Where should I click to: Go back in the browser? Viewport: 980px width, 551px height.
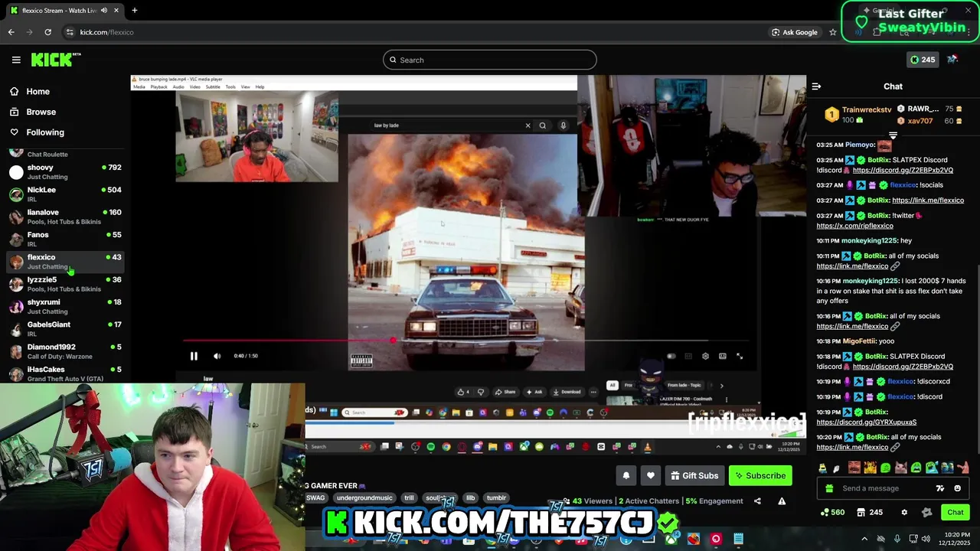[x=11, y=32]
